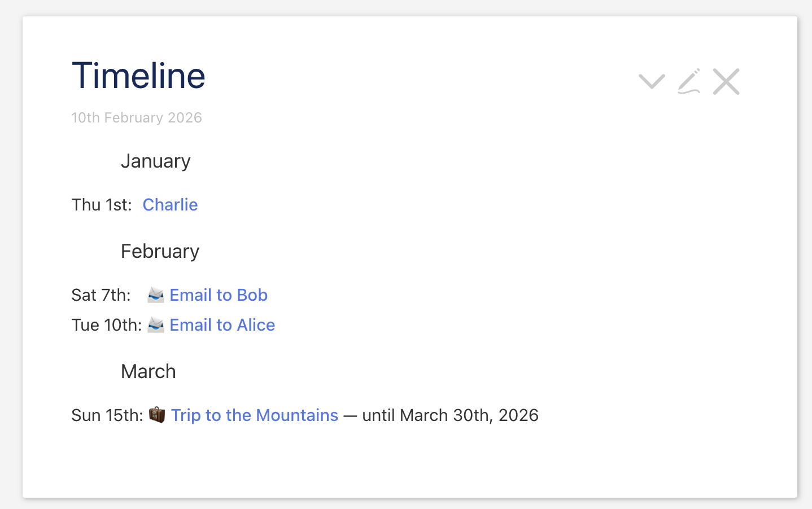This screenshot has height=509, width=812.
Task: Open the Email to Alice link
Action: pos(222,325)
